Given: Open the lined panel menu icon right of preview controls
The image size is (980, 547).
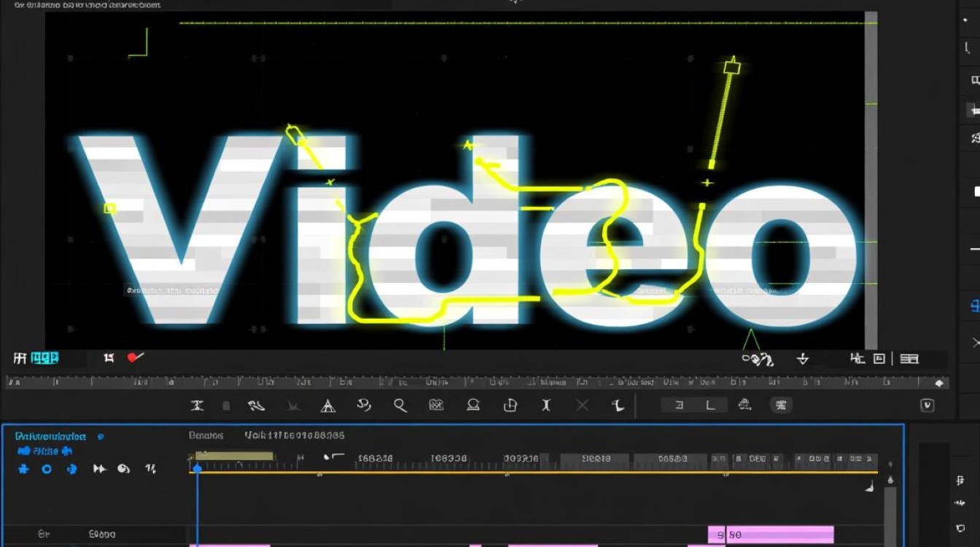Looking at the screenshot, I should pos(909,358).
